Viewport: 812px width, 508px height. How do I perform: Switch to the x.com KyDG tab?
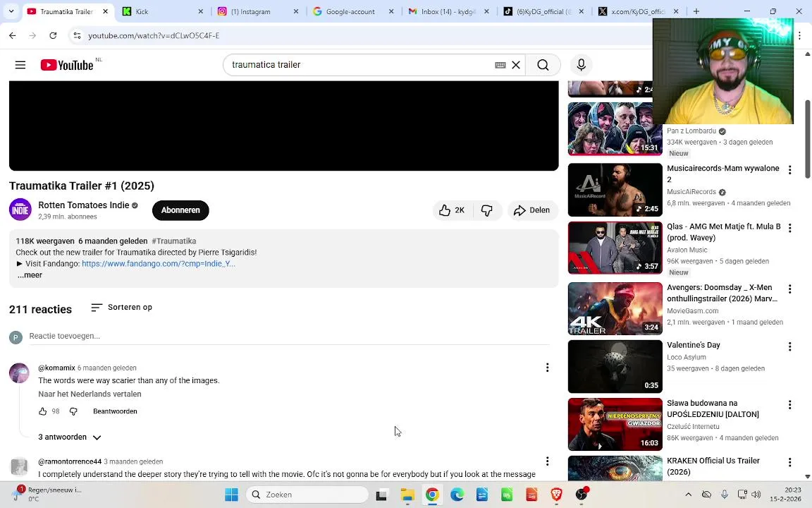tap(639, 11)
